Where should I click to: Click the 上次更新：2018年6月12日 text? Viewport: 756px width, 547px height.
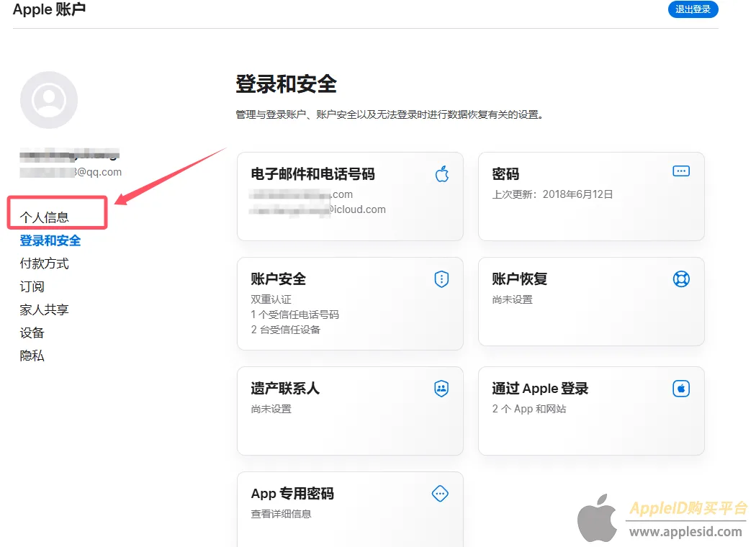tap(552, 194)
